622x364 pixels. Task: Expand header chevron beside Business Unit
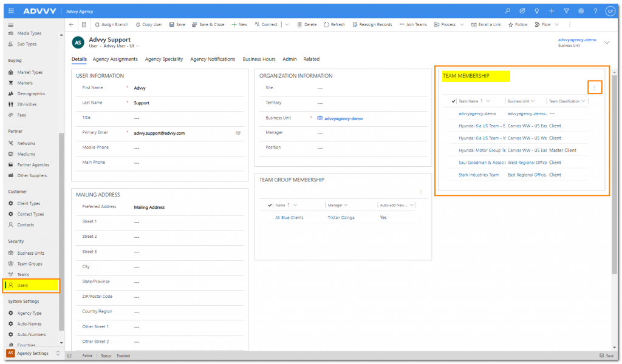pos(606,42)
